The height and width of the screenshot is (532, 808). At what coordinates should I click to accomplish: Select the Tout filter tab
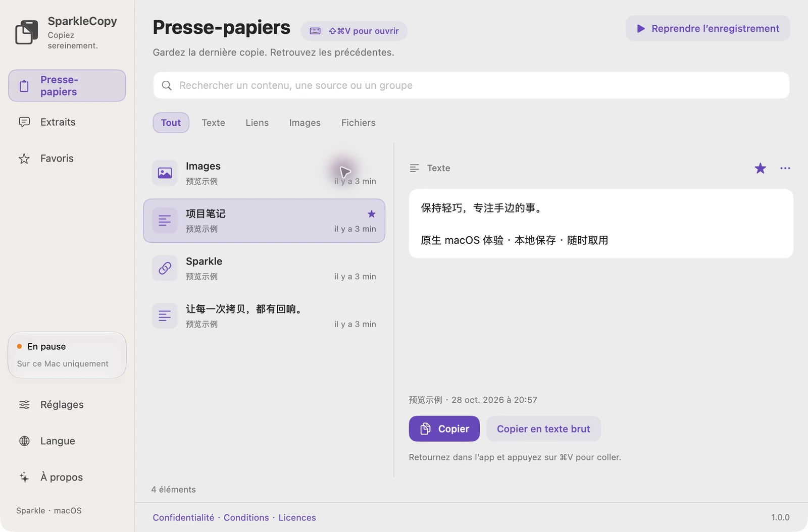click(x=171, y=123)
